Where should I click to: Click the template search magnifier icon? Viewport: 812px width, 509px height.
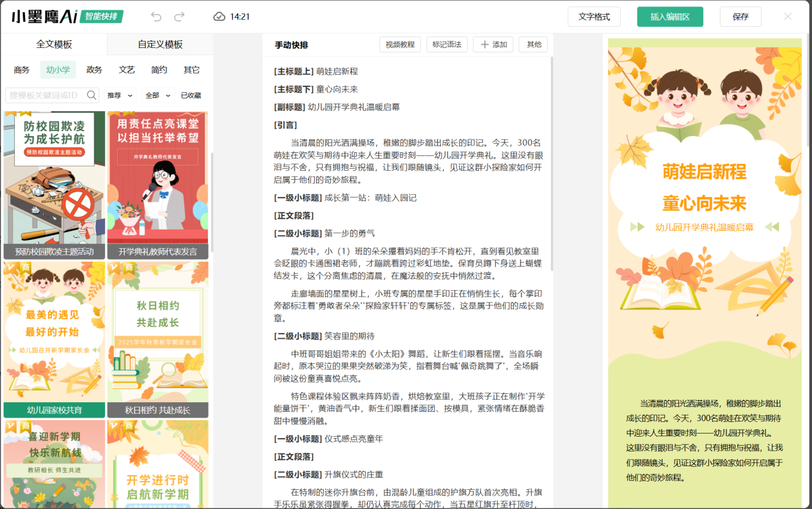(x=92, y=95)
